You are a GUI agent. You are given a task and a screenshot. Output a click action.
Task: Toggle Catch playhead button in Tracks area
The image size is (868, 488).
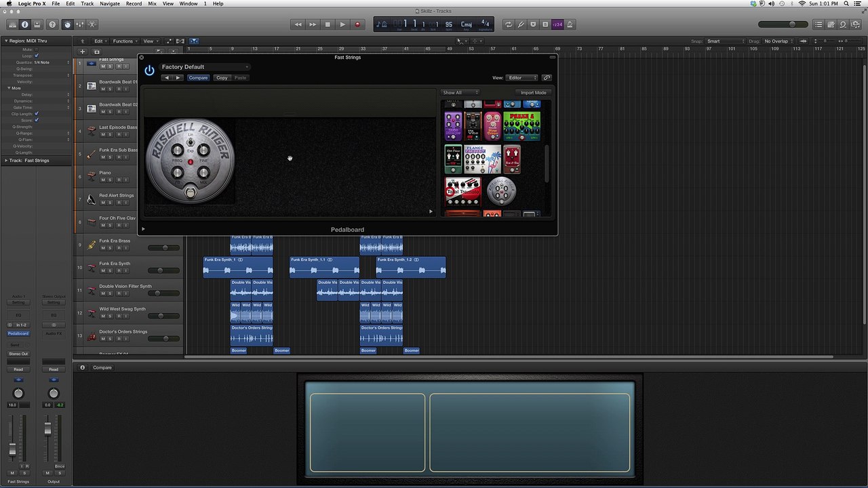[x=194, y=41]
